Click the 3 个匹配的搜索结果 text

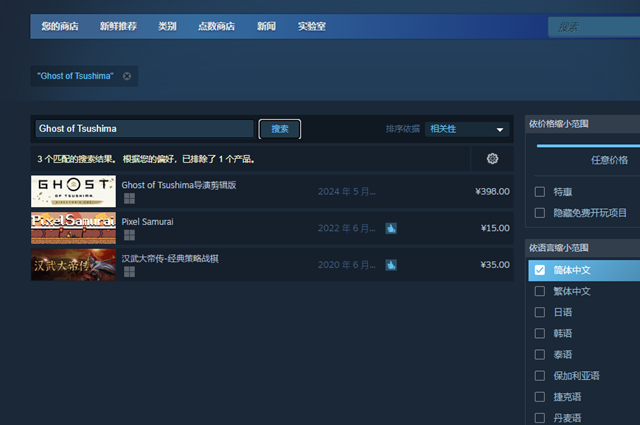[x=76, y=159]
